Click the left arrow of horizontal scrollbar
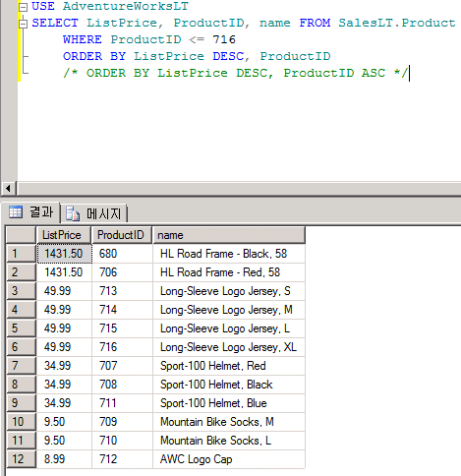Viewport: 461px width, 476px height. point(8,189)
